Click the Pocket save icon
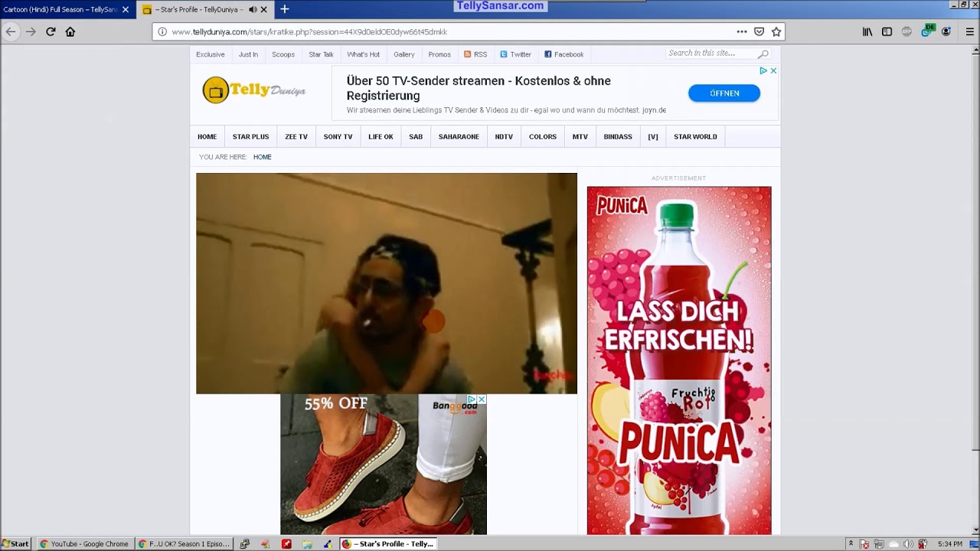The width and height of the screenshot is (980, 551). [x=759, y=31]
